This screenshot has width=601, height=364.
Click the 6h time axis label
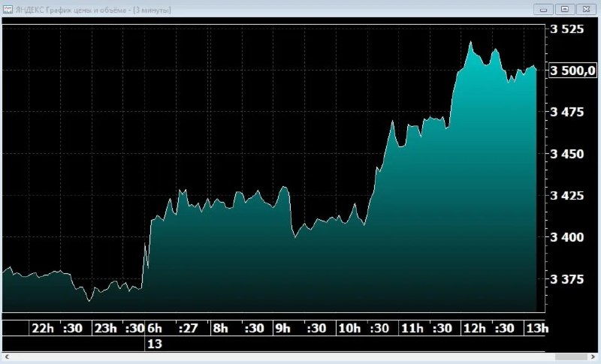pyautogui.click(x=155, y=328)
